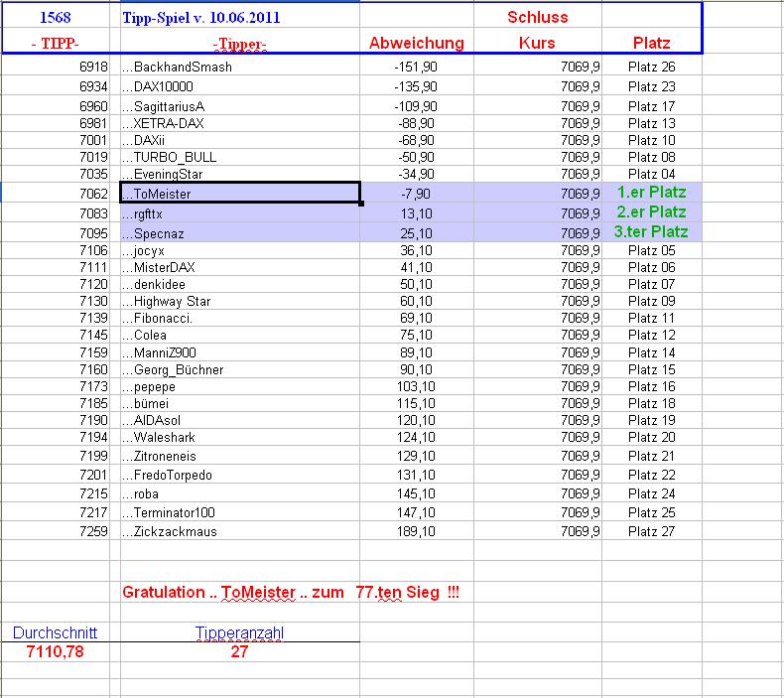Select the MisterDAX cell
Image resolution: width=784 pixels, height=698 pixels.
coord(240,267)
